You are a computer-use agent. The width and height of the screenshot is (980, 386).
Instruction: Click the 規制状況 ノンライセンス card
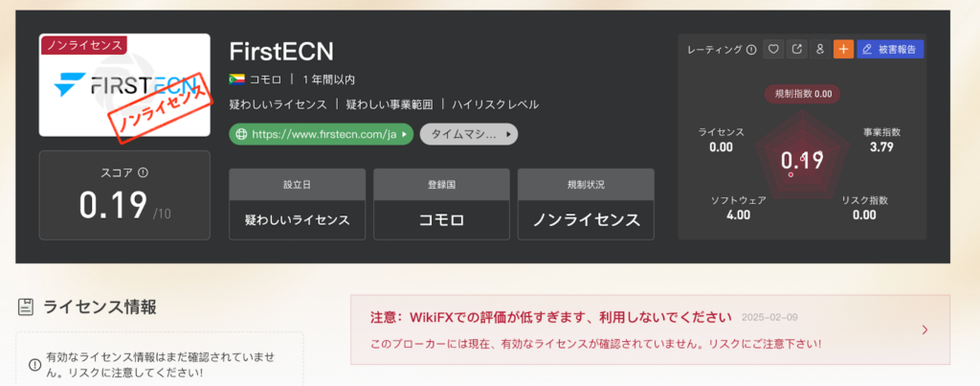pyautogui.click(x=587, y=204)
